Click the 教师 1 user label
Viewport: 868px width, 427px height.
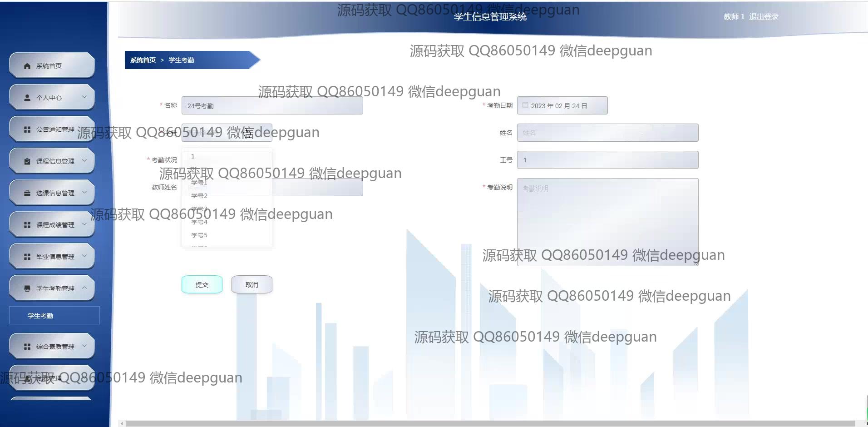click(x=734, y=17)
